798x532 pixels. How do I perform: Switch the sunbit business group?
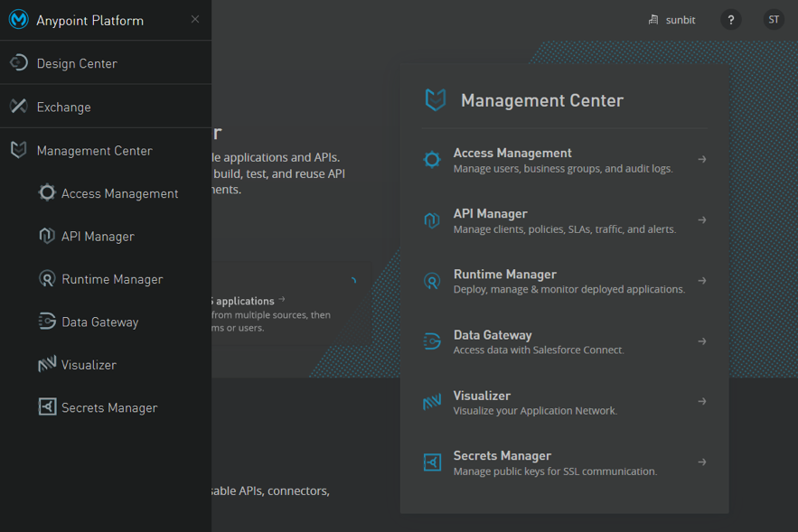pos(672,20)
